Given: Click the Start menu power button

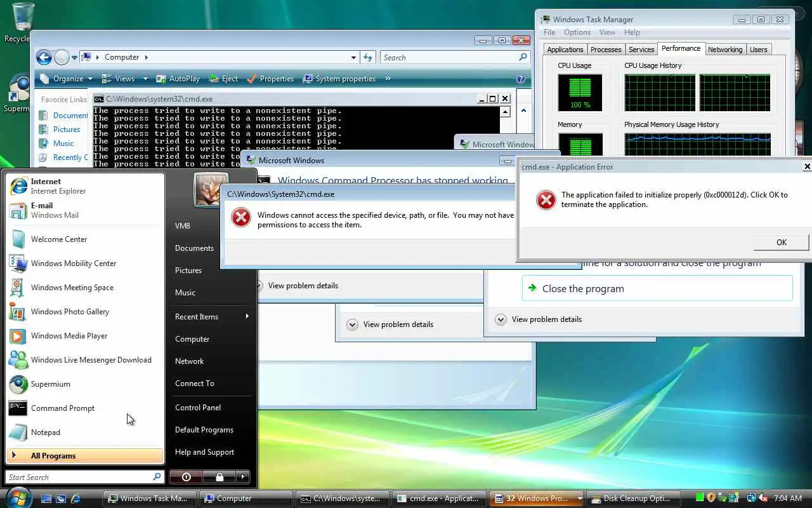Looking at the screenshot, I should [186, 477].
